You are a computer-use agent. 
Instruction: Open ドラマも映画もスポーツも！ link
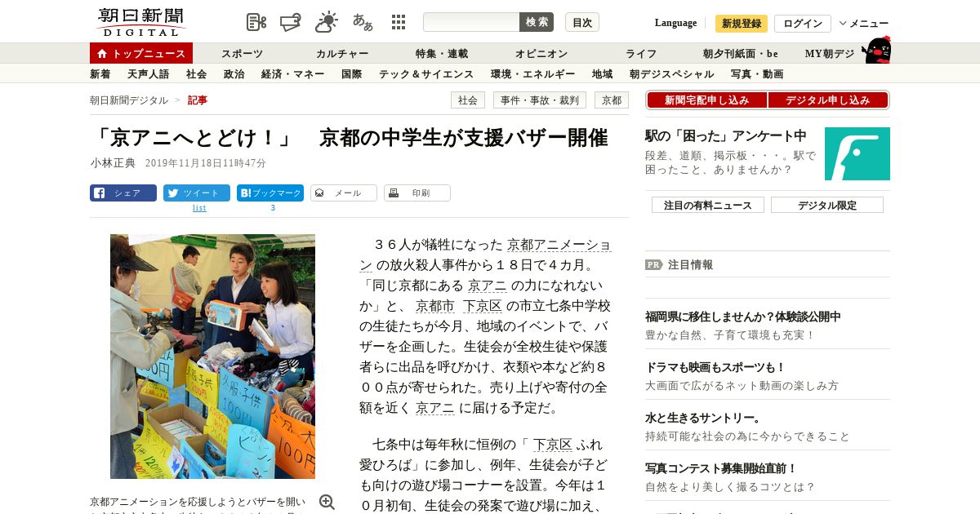715,367
